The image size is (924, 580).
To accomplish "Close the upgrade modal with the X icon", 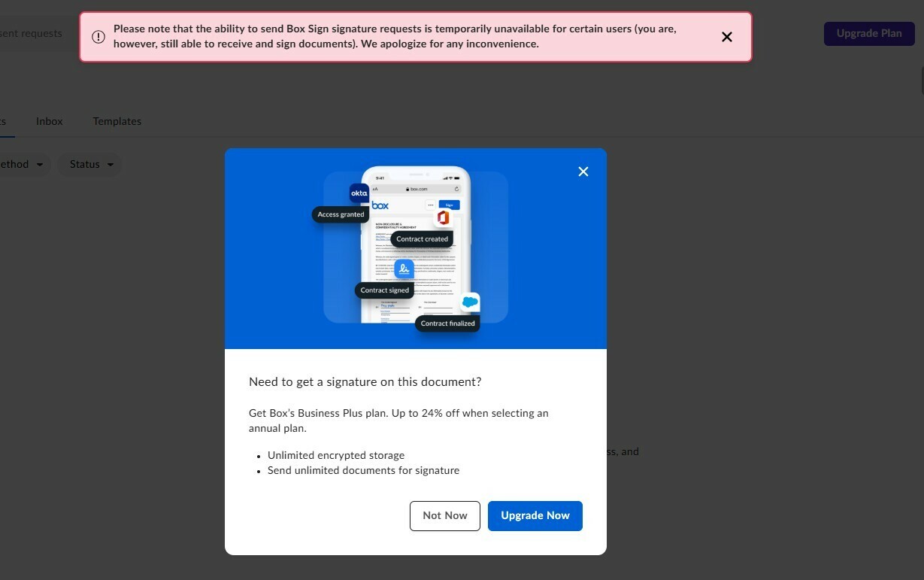I will click(583, 172).
